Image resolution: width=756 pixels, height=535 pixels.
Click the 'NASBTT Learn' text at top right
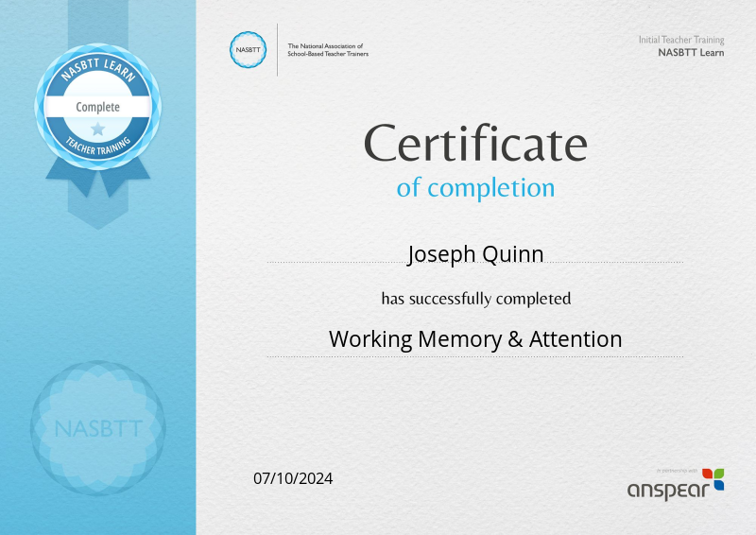point(691,53)
